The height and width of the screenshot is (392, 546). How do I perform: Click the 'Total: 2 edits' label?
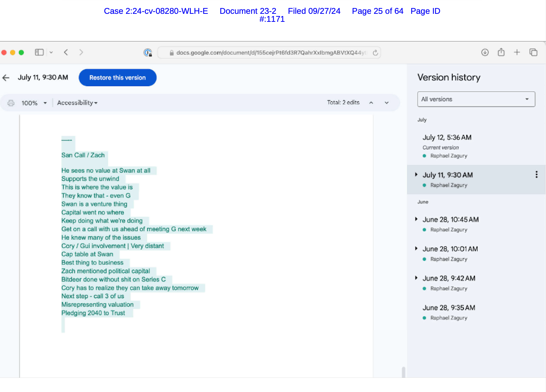(343, 103)
